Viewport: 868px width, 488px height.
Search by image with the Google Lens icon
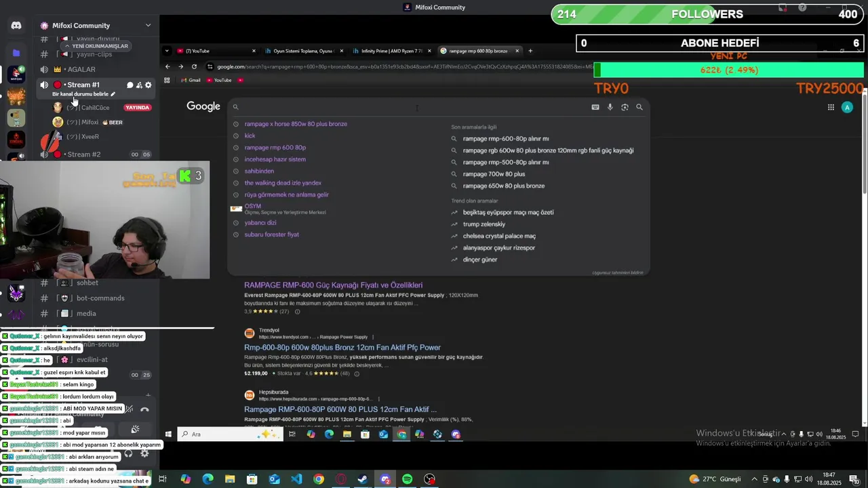click(x=625, y=107)
